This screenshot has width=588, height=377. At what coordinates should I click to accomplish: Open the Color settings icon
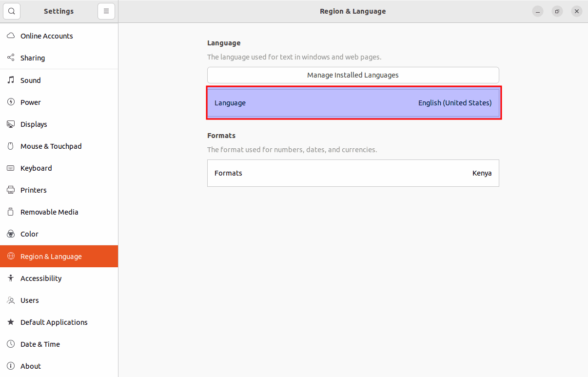click(10, 234)
